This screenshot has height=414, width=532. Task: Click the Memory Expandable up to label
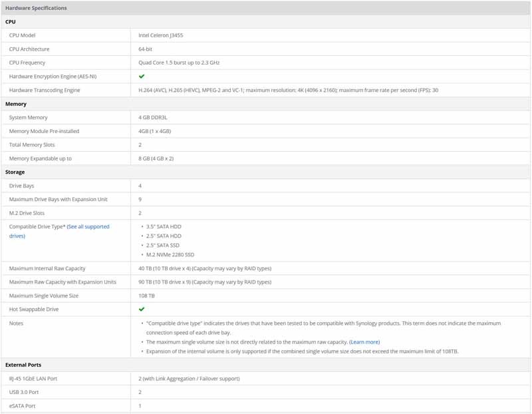(x=41, y=158)
